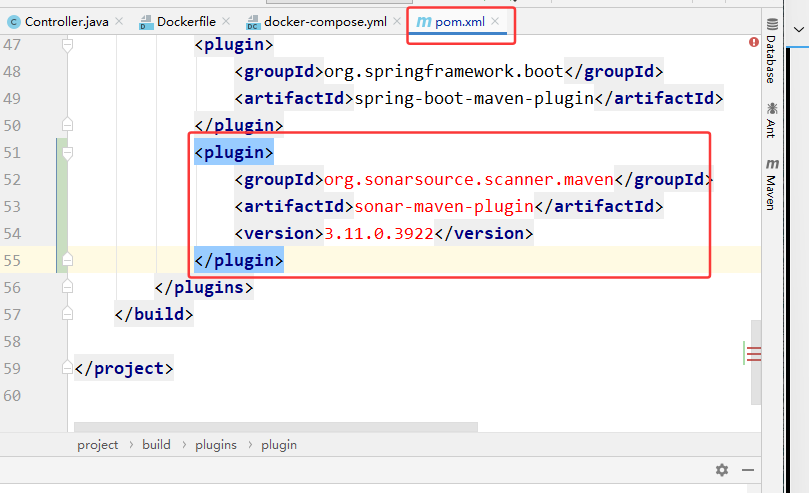Select the pom.xml editor tab
The image size is (809, 493).
click(451, 22)
